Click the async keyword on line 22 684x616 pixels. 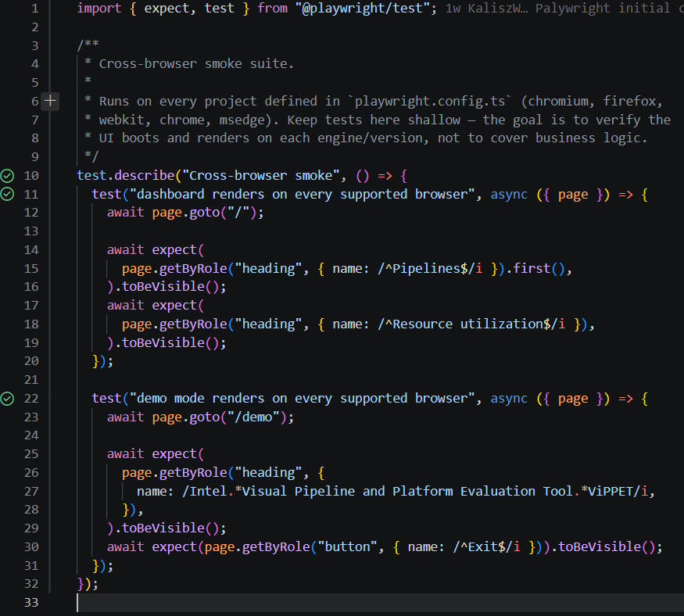click(x=509, y=399)
